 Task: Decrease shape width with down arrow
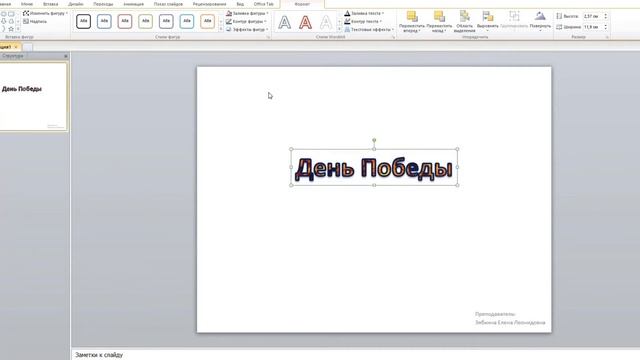coord(605,29)
